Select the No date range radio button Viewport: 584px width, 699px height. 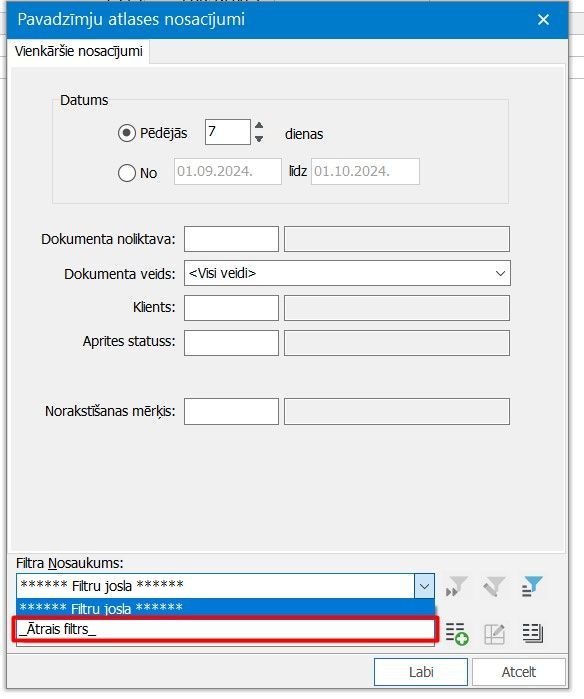127,173
